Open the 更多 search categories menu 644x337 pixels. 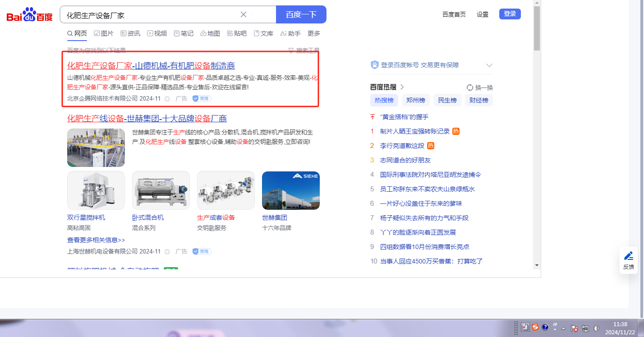(314, 33)
